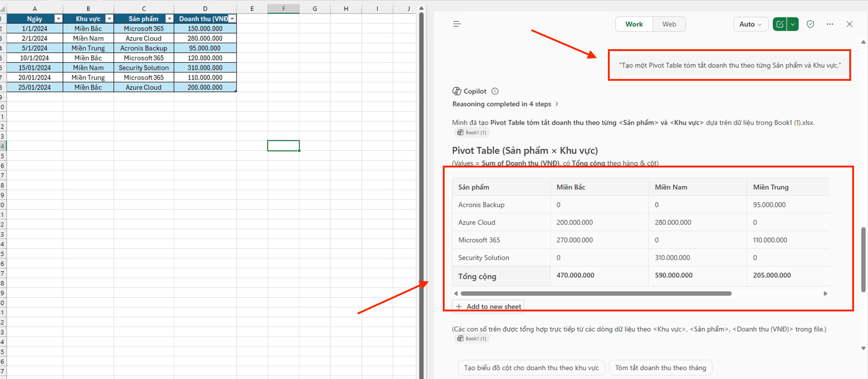Click the Copilot pane scroll up arrow
The image size is (868, 379).
(863, 42)
